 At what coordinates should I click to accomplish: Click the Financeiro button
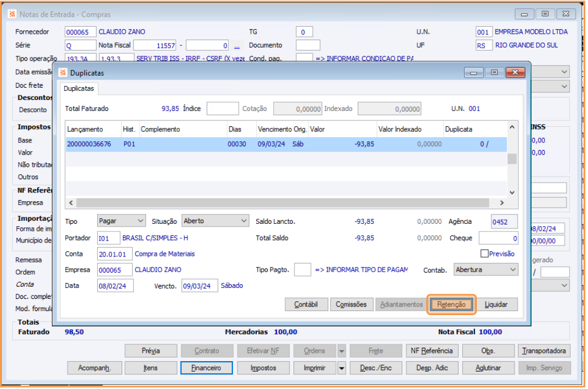tap(206, 367)
